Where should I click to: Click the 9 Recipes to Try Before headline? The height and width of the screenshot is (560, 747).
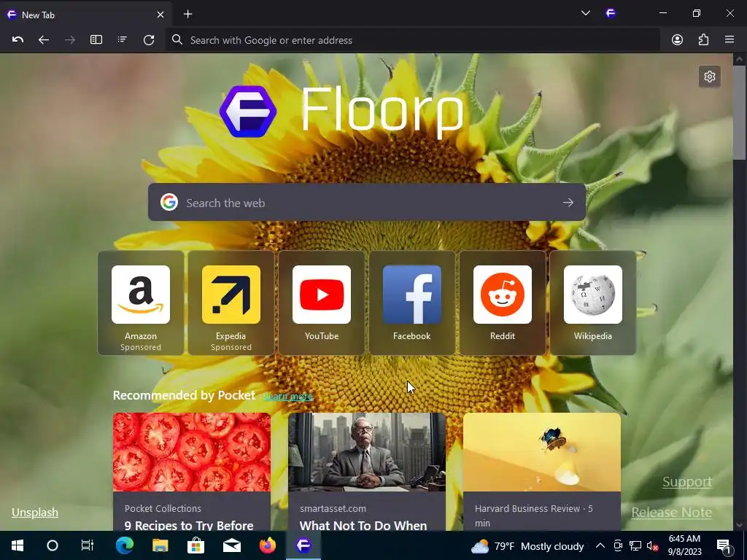189,526
